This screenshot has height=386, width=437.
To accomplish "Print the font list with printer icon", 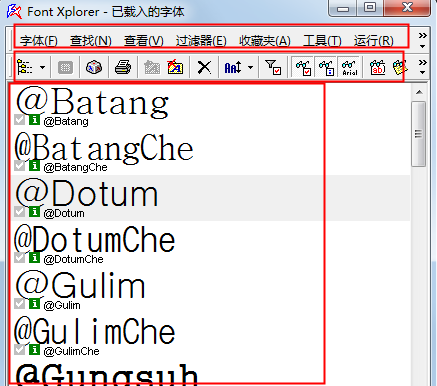I will click(x=123, y=68).
